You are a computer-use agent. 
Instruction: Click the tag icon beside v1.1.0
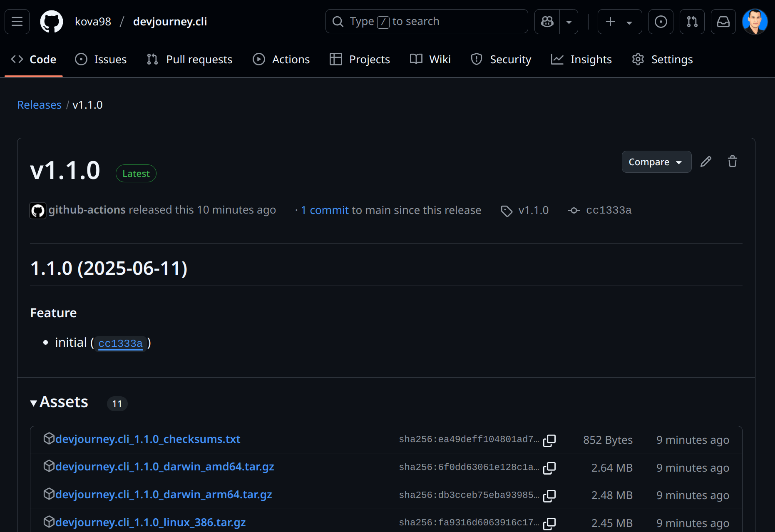[x=507, y=211]
